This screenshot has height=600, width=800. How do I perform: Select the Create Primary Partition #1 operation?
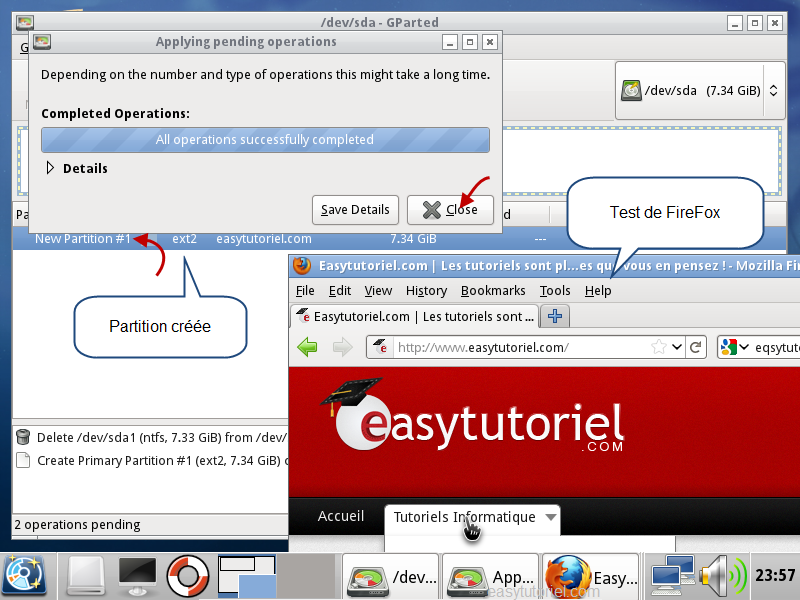tap(151, 460)
